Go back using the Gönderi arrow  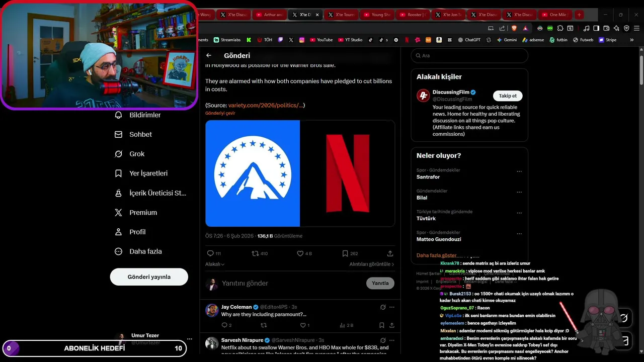(x=209, y=55)
